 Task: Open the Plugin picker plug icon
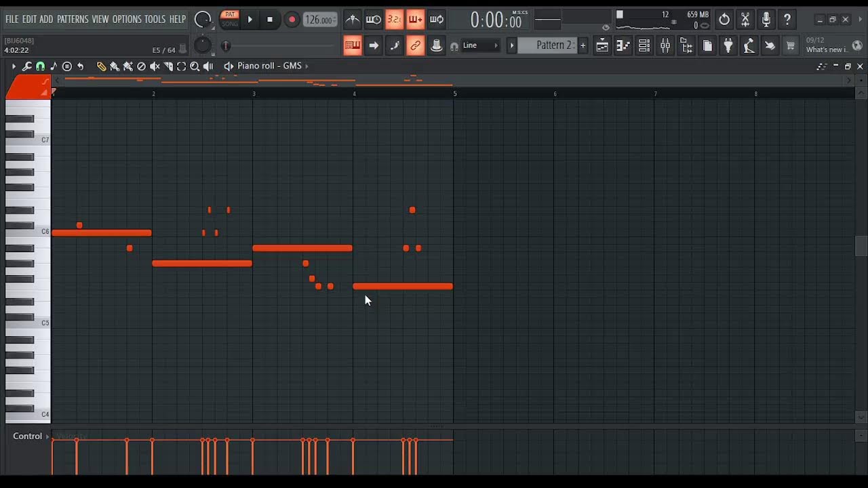click(728, 45)
